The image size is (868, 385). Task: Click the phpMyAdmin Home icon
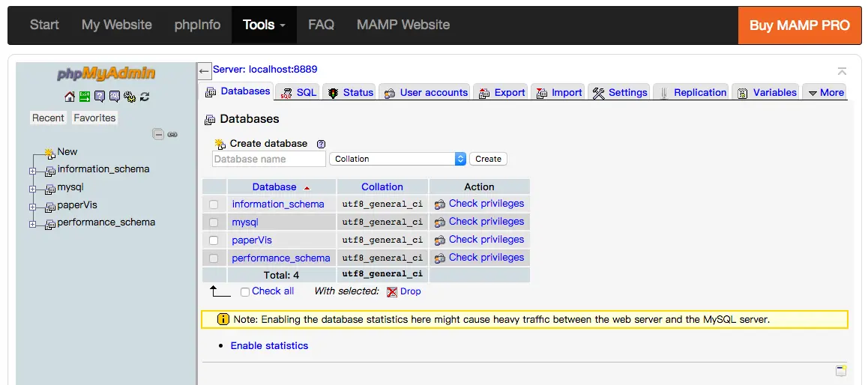(x=70, y=97)
